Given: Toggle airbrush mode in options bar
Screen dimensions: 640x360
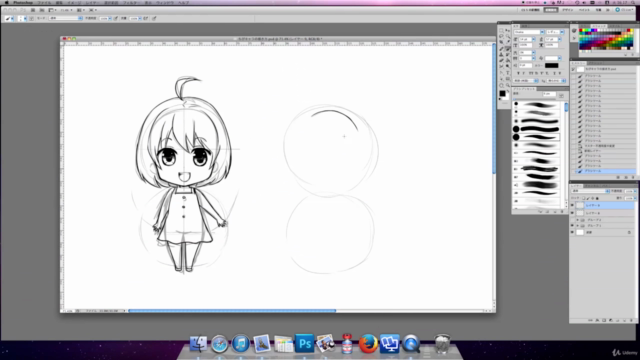Looking at the screenshot, I should click(146, 18).
